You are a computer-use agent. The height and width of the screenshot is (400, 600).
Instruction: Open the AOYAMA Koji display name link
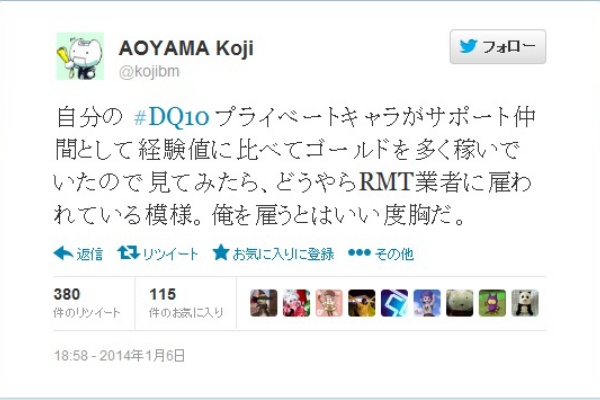click(x=186, y=48)
